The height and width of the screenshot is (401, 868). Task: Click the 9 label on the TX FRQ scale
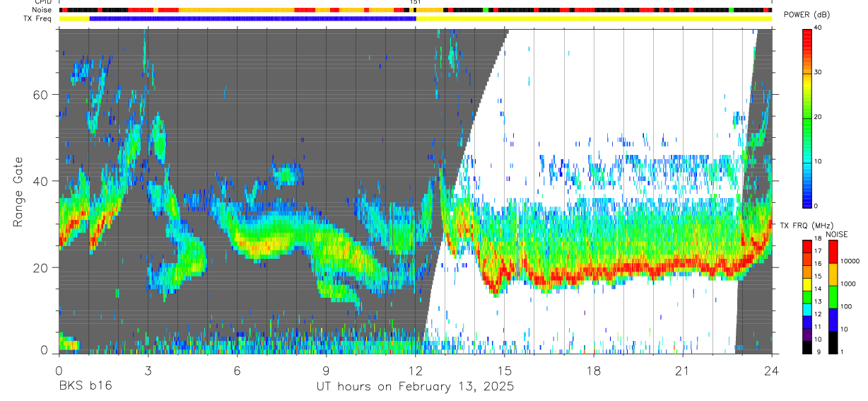click(x=819, y=351)
